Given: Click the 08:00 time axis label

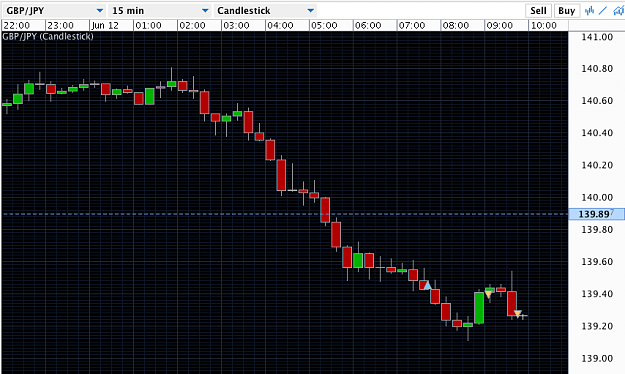Looking at the screenshot, I should point(456,26).
